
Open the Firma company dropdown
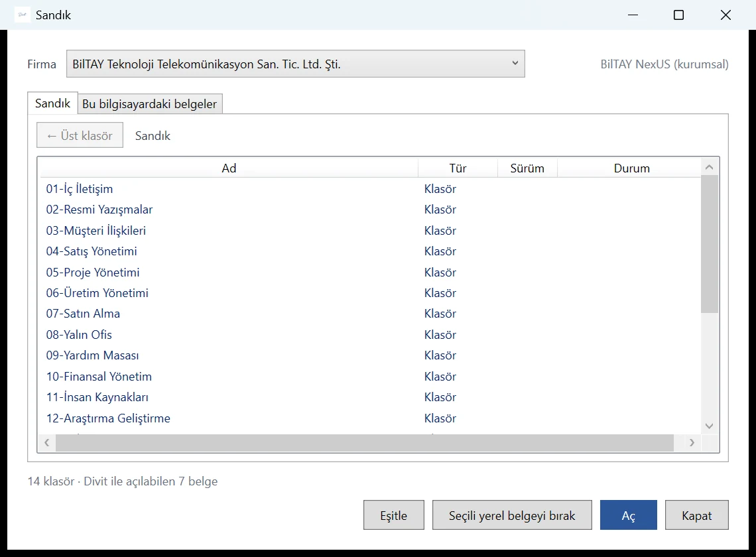click(296, 64)
